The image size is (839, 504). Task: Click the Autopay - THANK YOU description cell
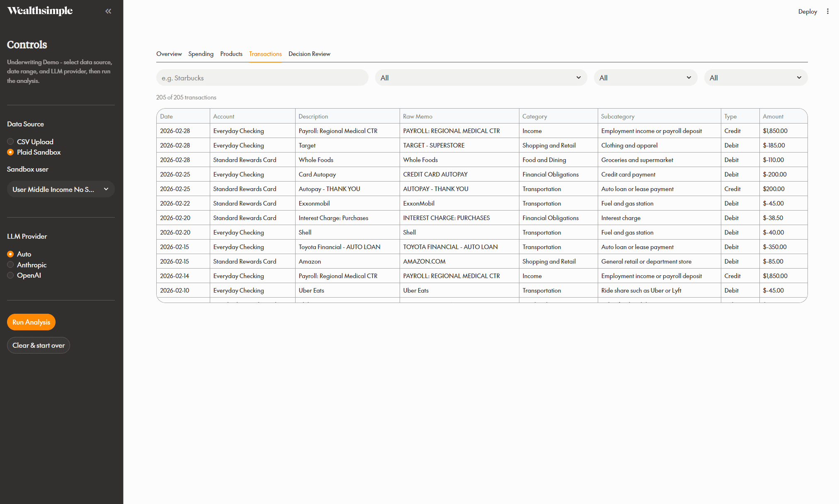pos(347,189)
